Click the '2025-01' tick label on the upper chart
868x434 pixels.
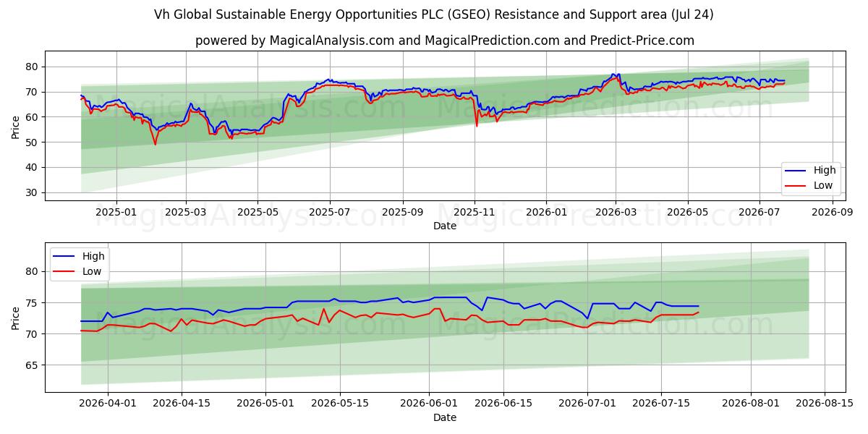(x=116, y=212)
